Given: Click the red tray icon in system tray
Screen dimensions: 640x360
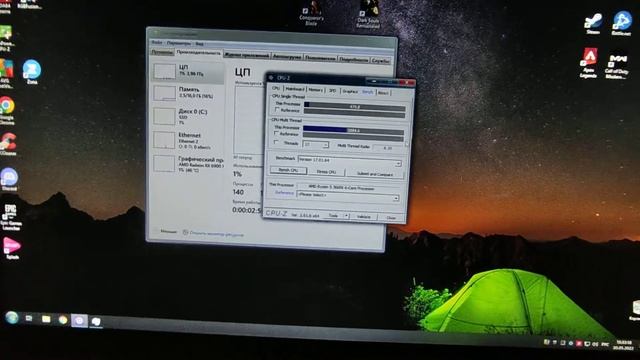Looking at the screenshot, I should tap(578, 344).
